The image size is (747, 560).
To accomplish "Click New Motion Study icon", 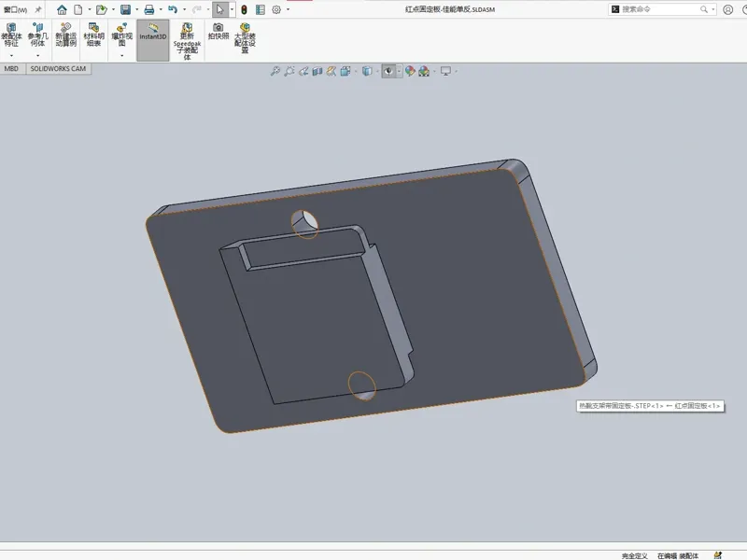I will point(65,35).
